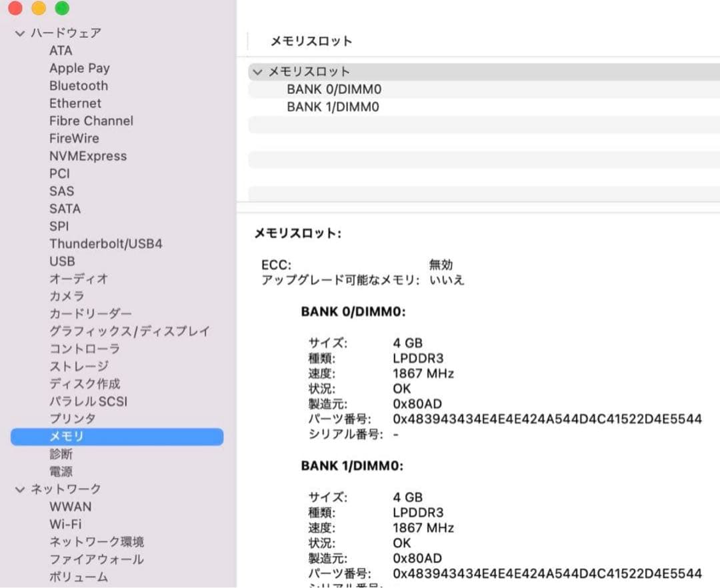The height and width of the screenshot is (588, 720).
Task: Select BANK 1/DIMM0 row in list
Action: pyautogui.click(x=333, y=107)
